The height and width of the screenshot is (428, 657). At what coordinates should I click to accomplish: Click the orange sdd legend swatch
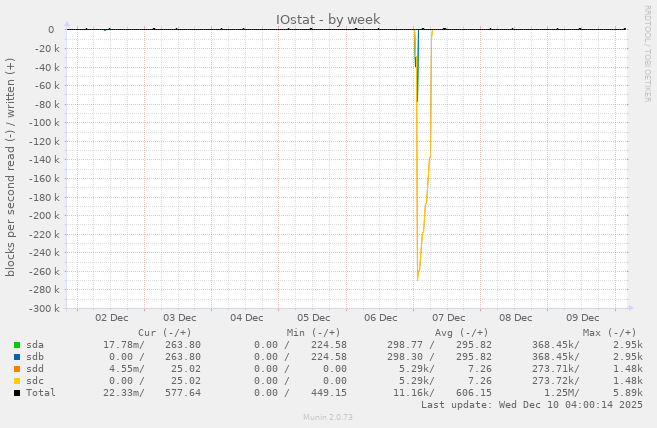point(17,369)
